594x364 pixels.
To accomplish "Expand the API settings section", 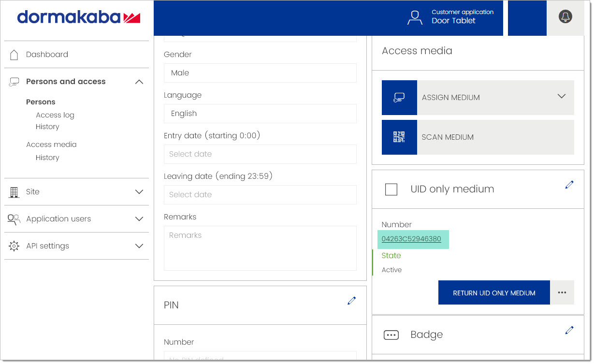I will point(139,246).
